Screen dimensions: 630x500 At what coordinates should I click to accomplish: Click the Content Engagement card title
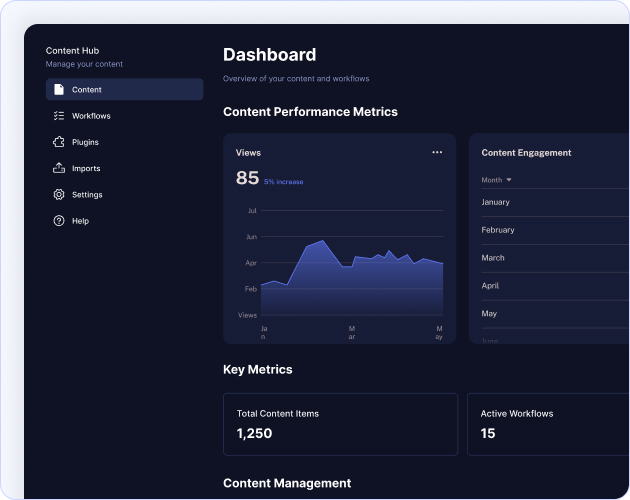click(526, 153)
